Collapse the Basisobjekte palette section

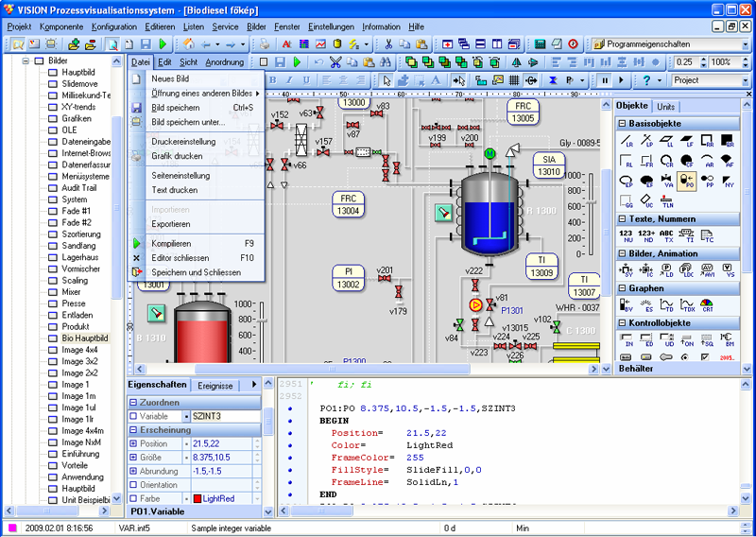pos(623,124)
